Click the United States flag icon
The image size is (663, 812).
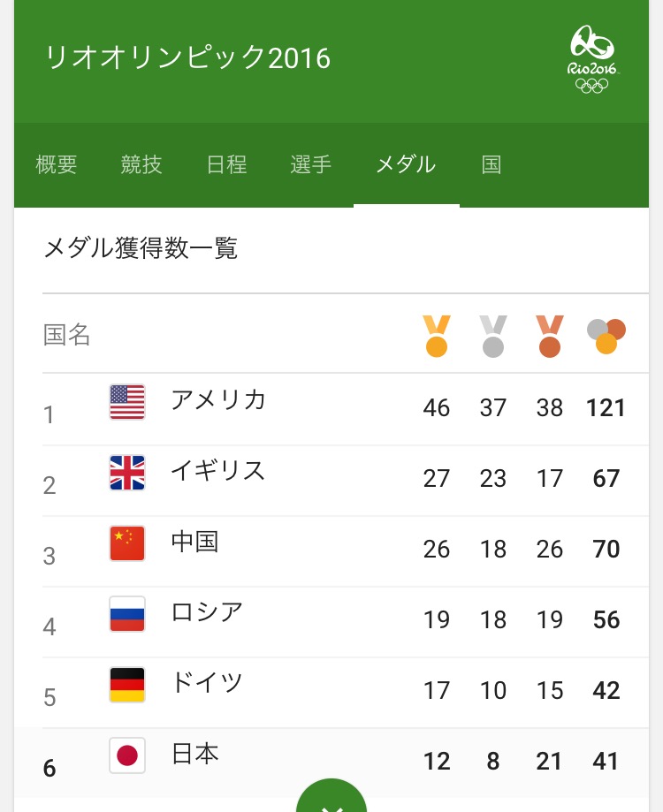(x=127, y=402)
